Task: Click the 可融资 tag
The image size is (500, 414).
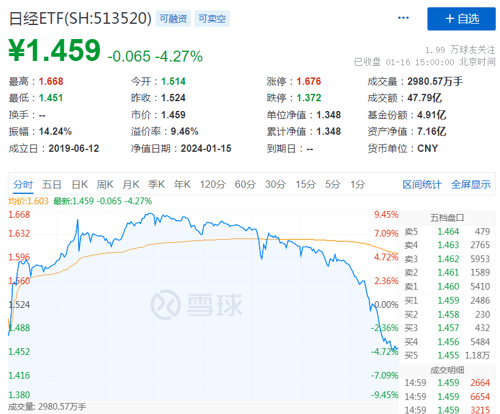Action: (173, 19)
